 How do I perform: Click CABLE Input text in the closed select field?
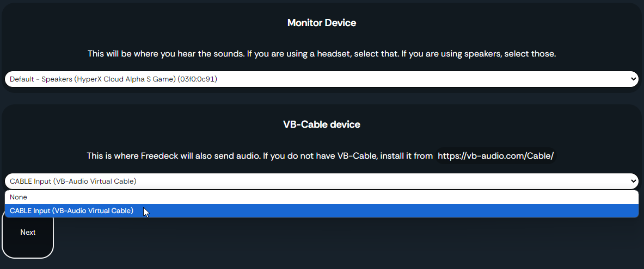[x=73, y=181]
